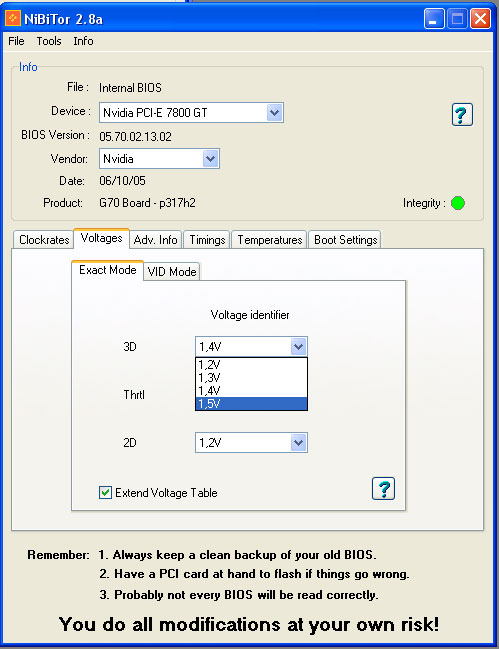Image resolution: width=499 pixels, height=649 pixels.
Task: Select 1,5V from the voltage list
Action: pyautogui.click(x=251, y=404)
